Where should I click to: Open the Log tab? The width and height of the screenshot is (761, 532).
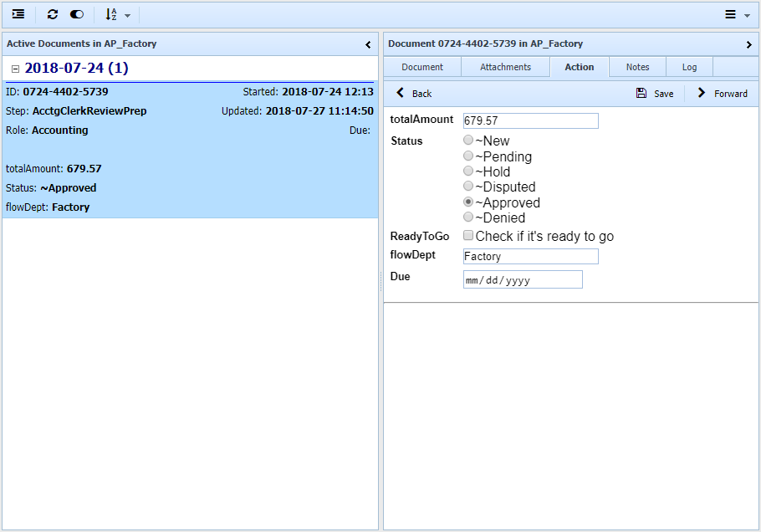click(689, 67)
